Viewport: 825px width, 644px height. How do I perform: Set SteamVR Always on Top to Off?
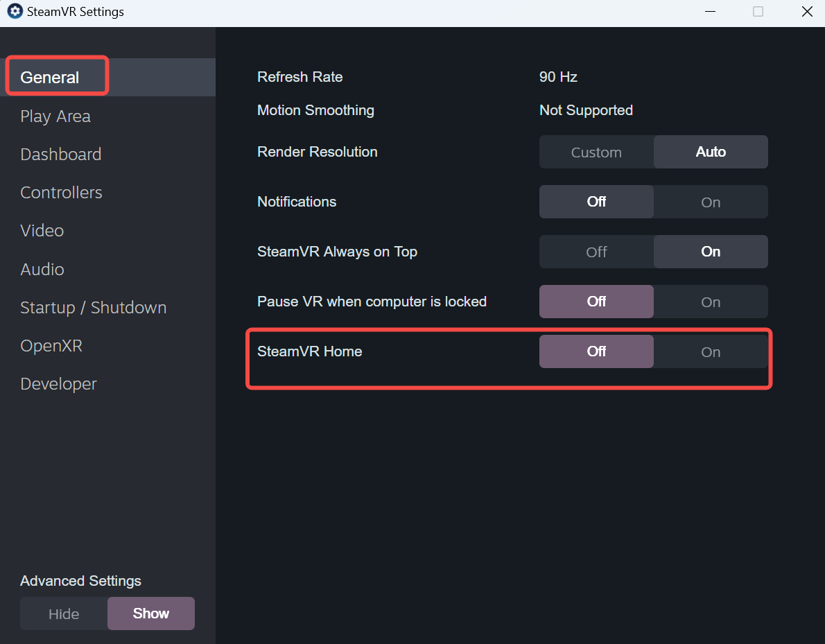click(596, 252)
